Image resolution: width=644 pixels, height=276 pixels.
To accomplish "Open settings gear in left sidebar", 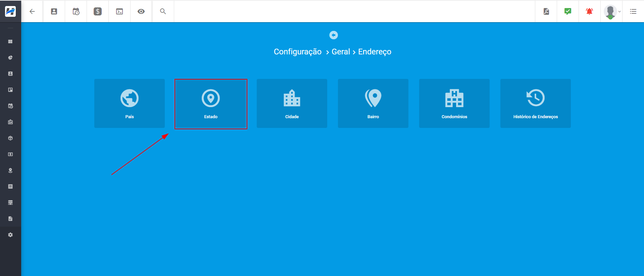I will tap(10, 235).
